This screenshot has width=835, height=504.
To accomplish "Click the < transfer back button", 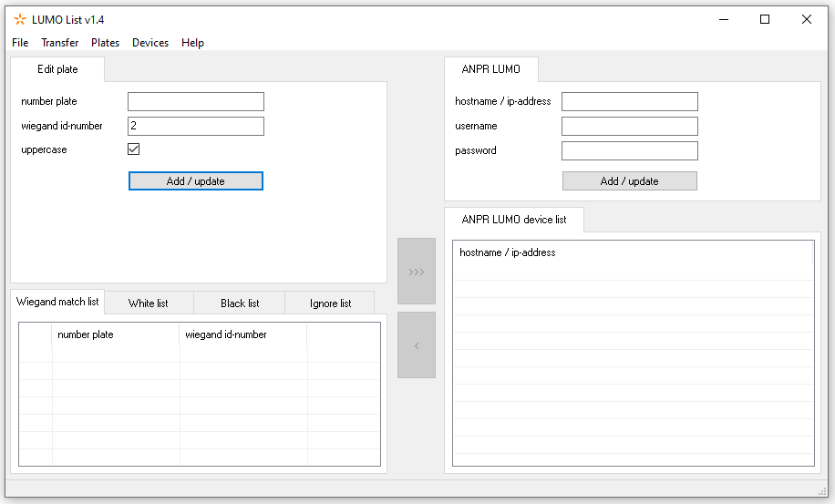I will (417, 345).
